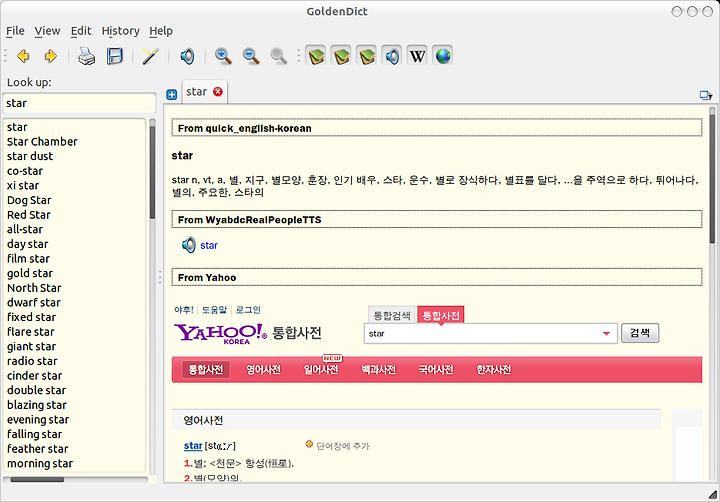Open the Edit menu
This screenshot has width=720, height=502.
(x=81, y=31)
